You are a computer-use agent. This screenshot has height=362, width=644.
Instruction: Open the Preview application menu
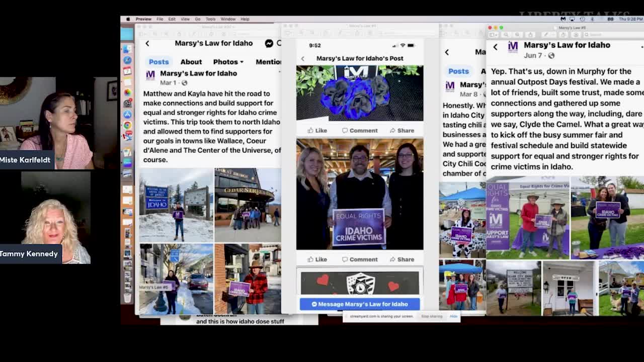(x=143, y=19)
